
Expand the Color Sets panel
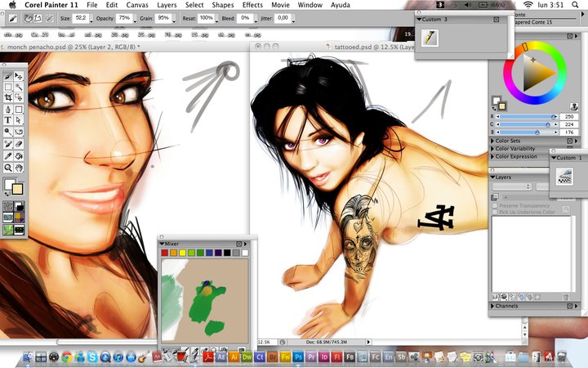point(492,141)
